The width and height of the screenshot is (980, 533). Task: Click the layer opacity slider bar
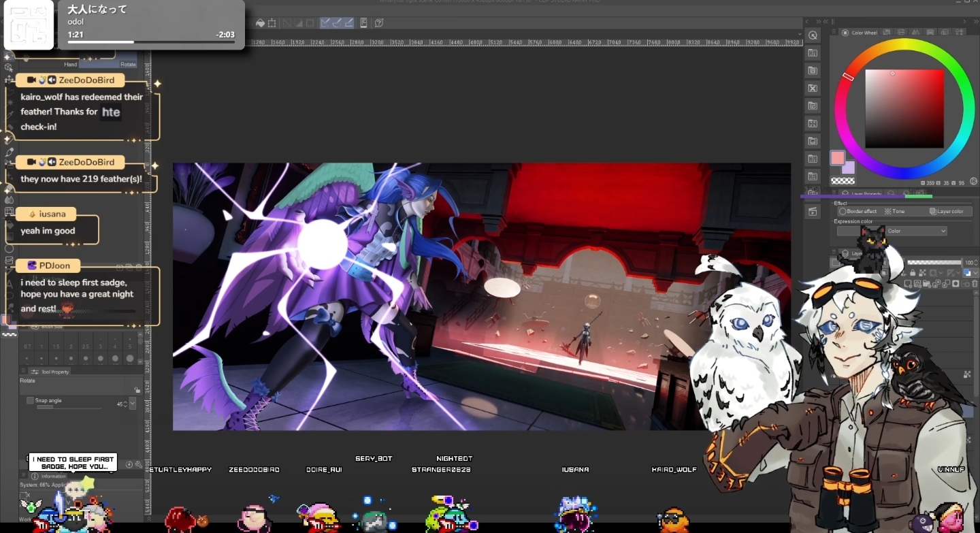click(x=934, y=263)
